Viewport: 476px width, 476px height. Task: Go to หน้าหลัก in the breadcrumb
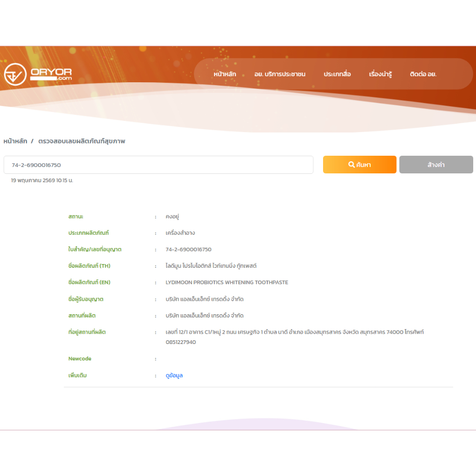15,141
